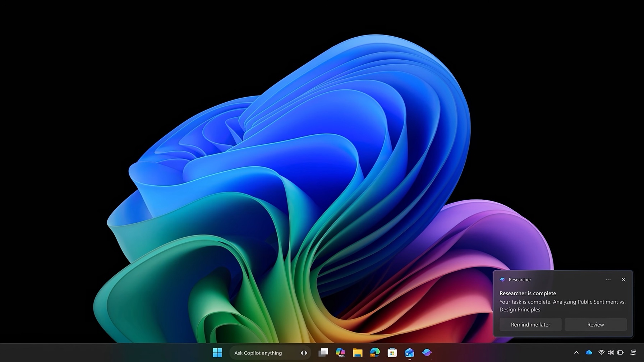644x362 pixels.
Task: Open the notification's three-dot options menu
Action: tap(608, 280)
